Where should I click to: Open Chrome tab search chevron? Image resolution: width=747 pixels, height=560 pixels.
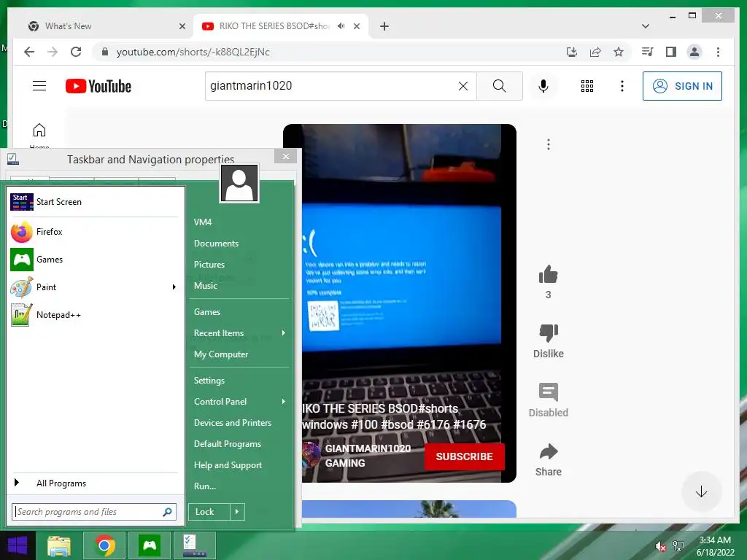point(646,26)
